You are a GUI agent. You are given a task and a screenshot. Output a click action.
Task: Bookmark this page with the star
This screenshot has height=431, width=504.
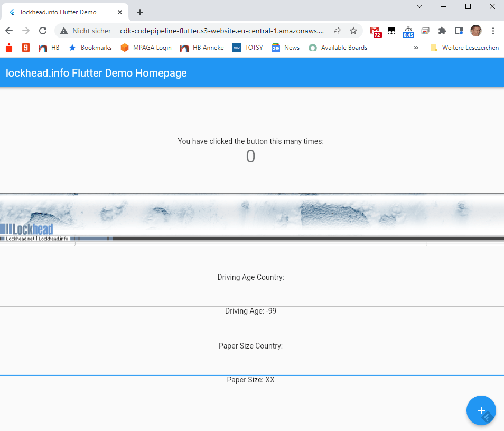pyautogui.click(x=353, y=31)
